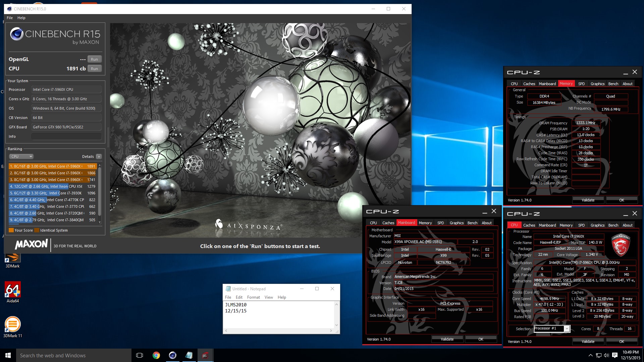The height and width of the screenshot is (362, 644).
Task: Open the Windows Start menu
Action: (8, 355)
